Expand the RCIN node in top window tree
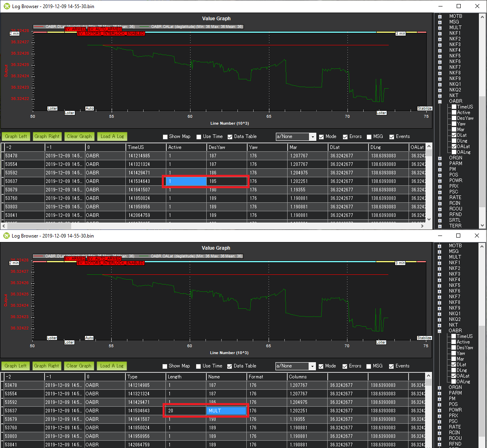 [440, 203]
